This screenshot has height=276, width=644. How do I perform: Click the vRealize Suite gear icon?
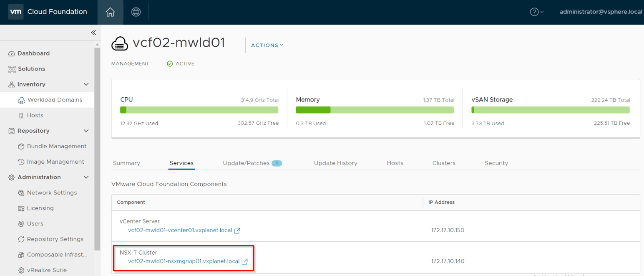pyautogui.click(x=21, y=270)
